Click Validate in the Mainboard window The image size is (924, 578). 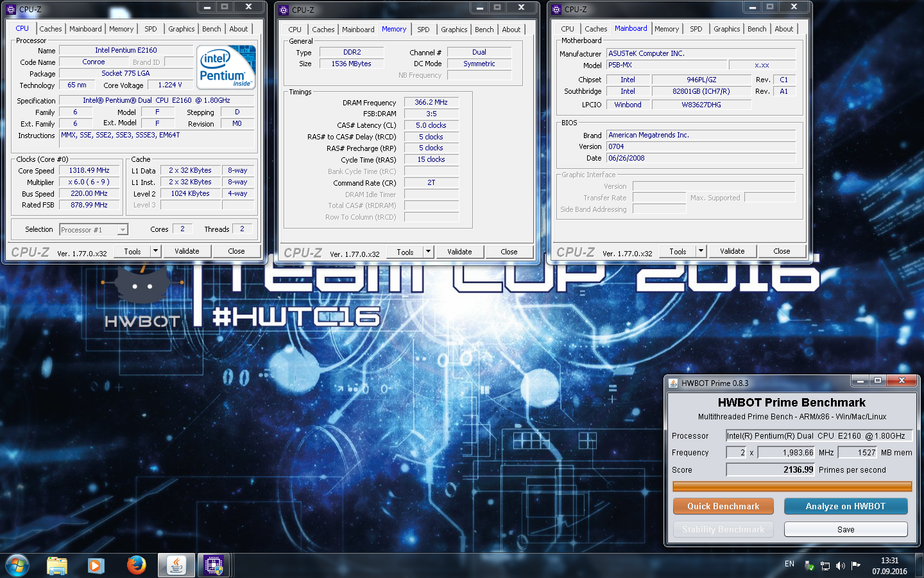pos(732,251)
